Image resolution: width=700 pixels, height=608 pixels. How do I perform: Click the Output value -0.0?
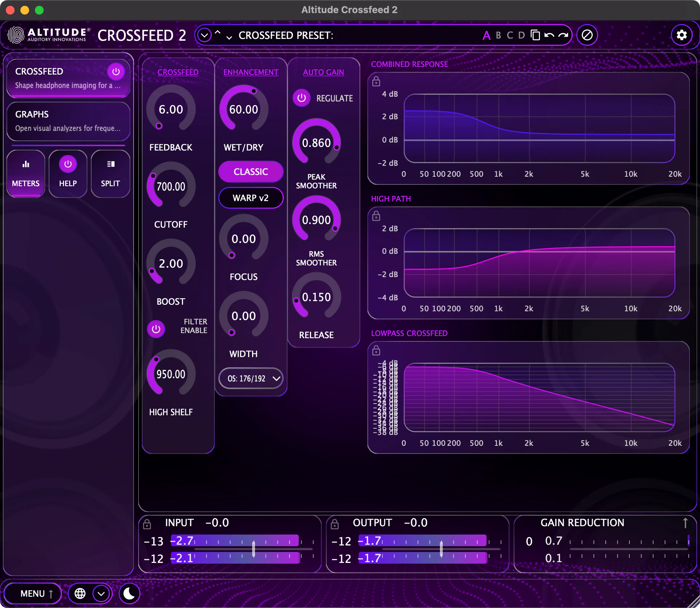click(x=416, y=523)
